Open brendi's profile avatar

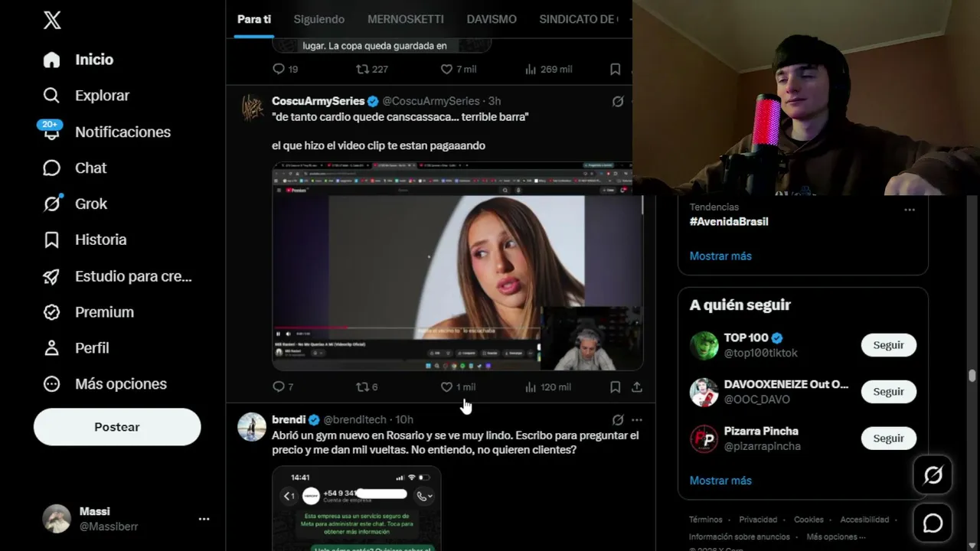252,427
